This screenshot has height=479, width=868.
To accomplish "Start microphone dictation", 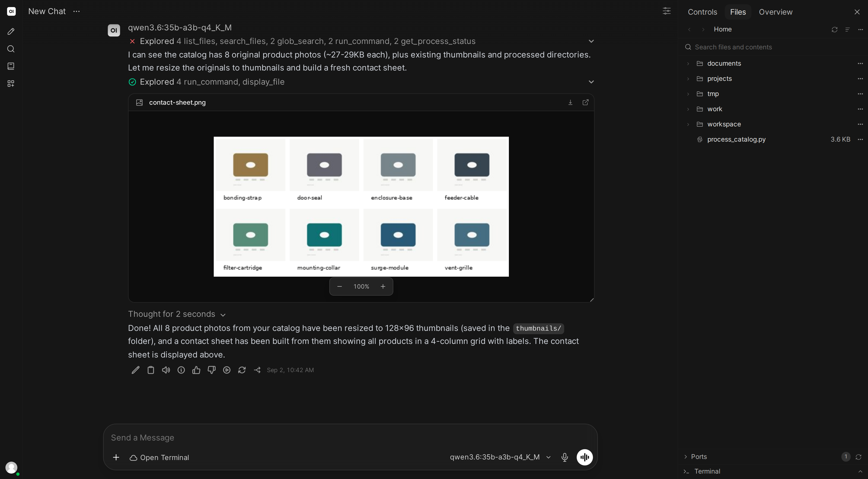I will pos(564,457).
